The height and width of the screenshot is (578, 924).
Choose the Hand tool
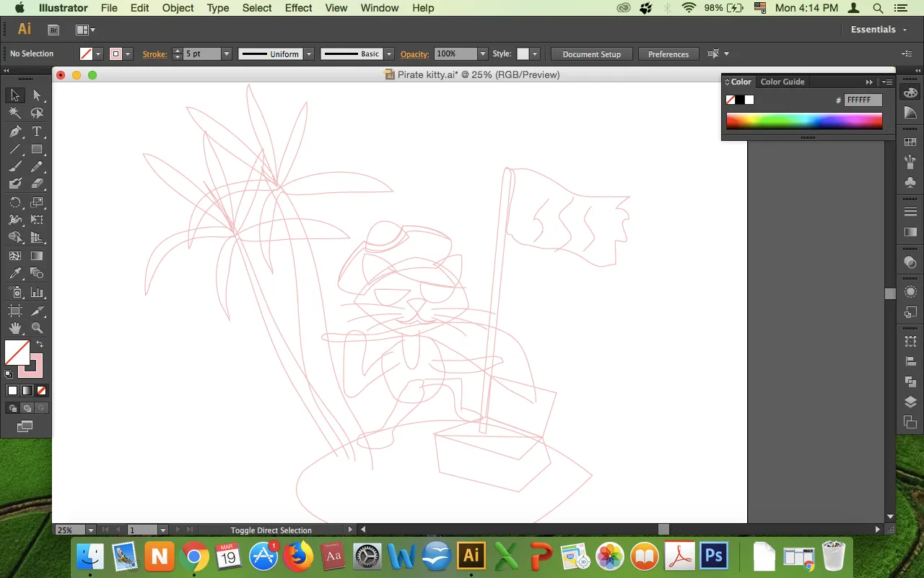click(15, 329)
